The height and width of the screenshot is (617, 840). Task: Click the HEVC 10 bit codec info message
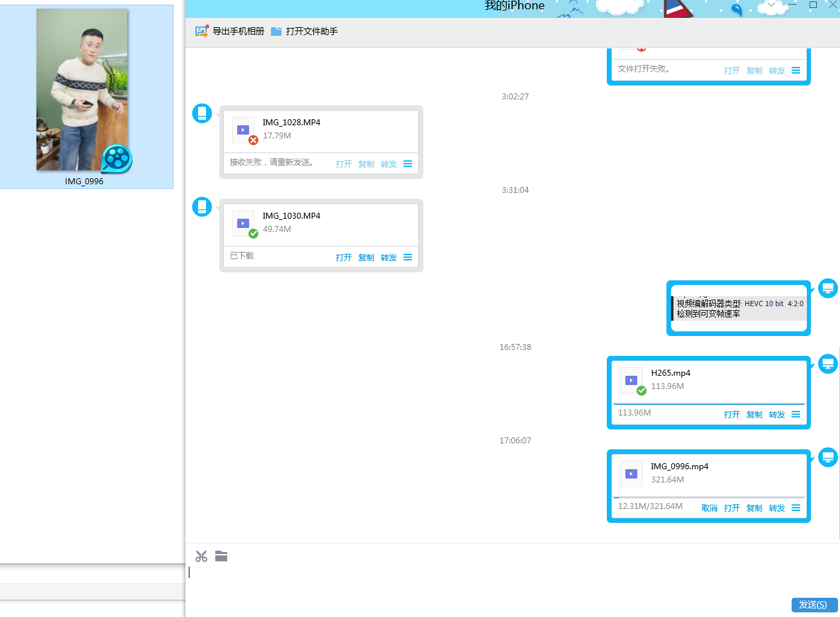coord(739,308)
